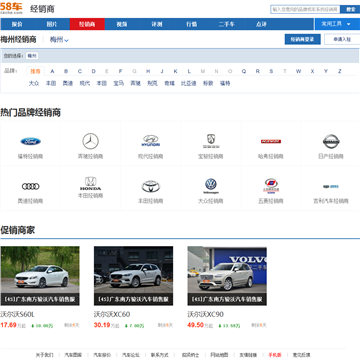
Task: Click the dealer search input field
Action: tap(305, 9)
